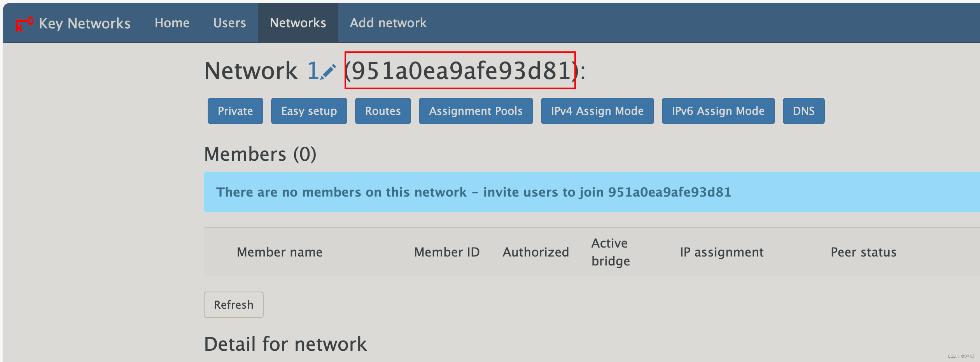Click the Key Networks brand link

(x=84, y=24)
